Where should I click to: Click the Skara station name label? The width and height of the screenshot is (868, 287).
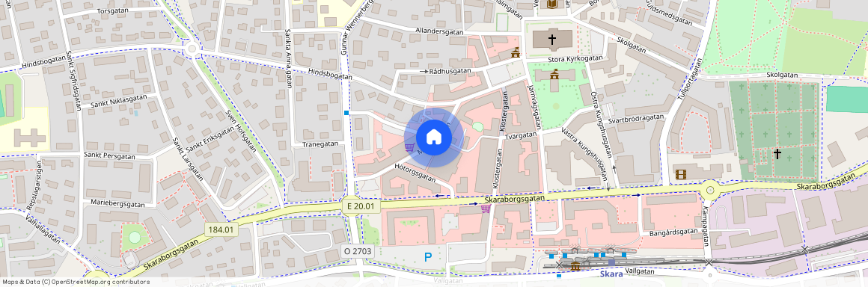point(612,274)
